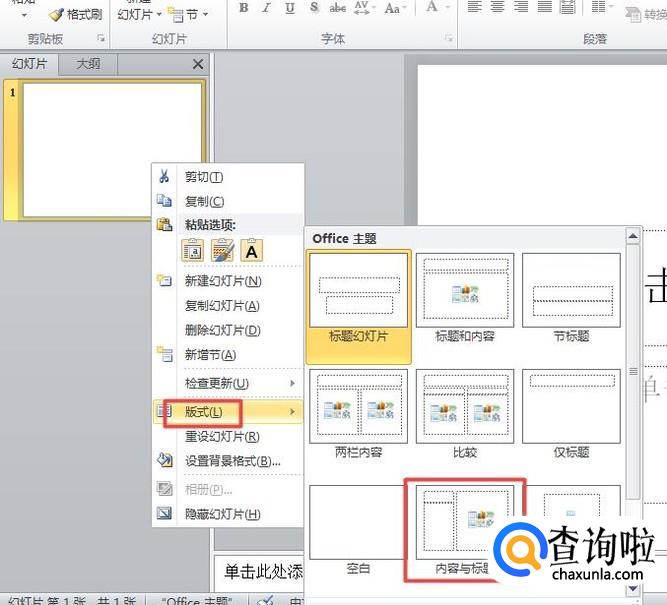Toggle Bold formatting in the ribbon
Image resolution: width=667 pixels, height=605 pixels.
click(243, 8)
